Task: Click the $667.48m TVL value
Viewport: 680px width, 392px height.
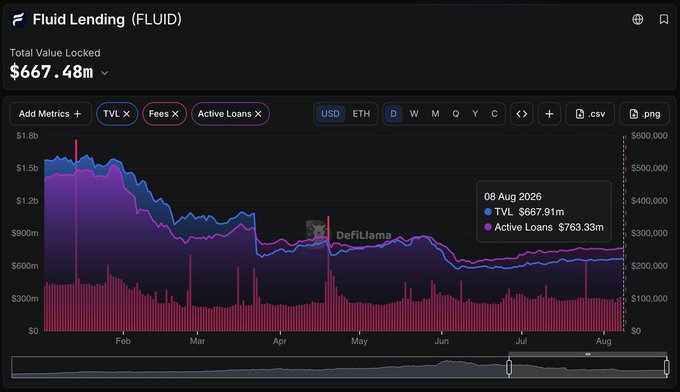Action: click(51, 72)
